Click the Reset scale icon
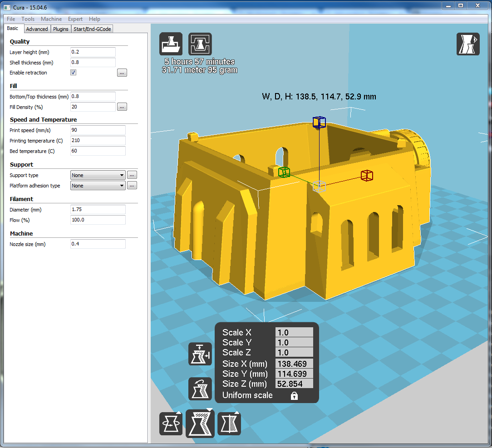This screenshot has width=492, height=448. [200, 389]
